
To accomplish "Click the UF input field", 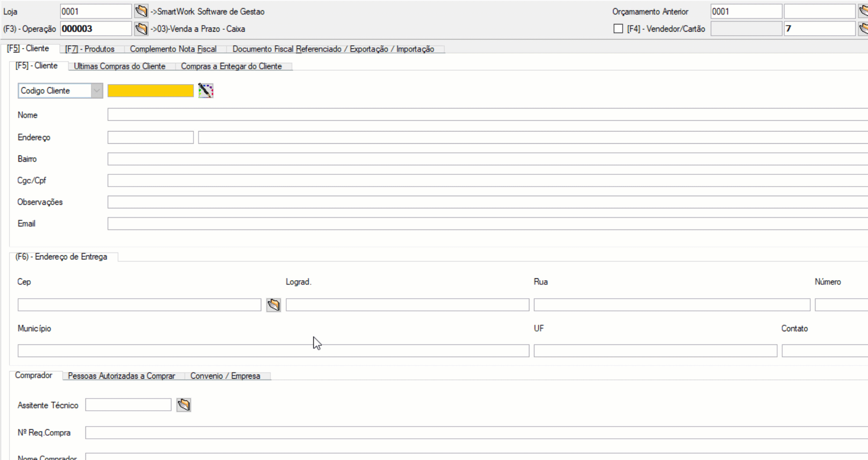I will (x=656, y=351).
